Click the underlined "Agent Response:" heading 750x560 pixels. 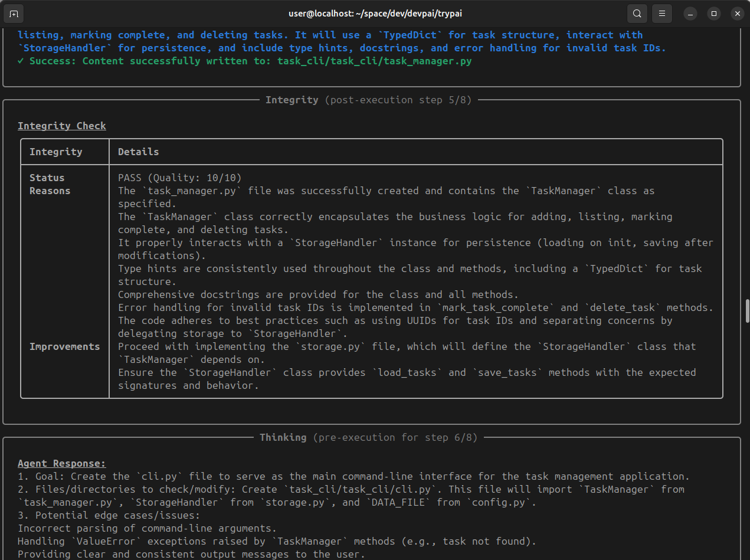point(62,463)
